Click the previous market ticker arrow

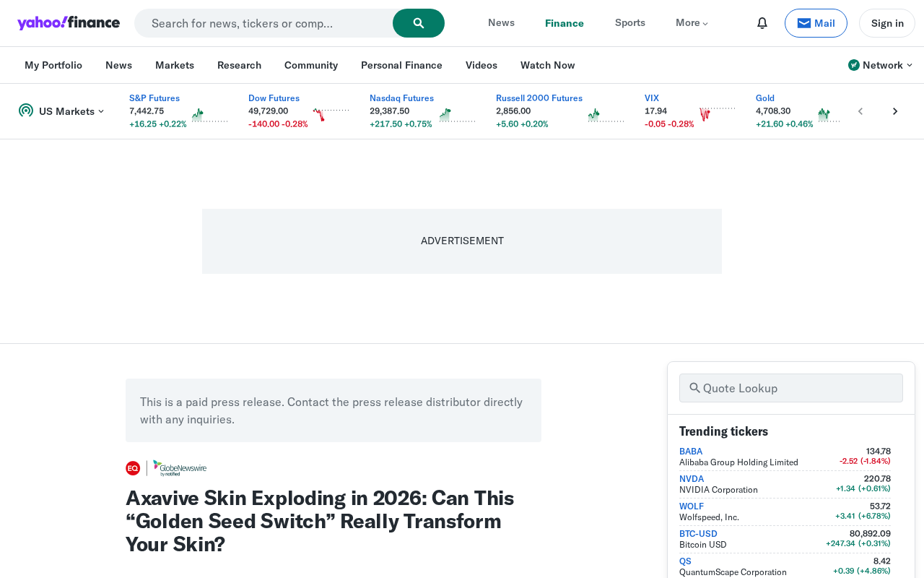coord(860,111)
